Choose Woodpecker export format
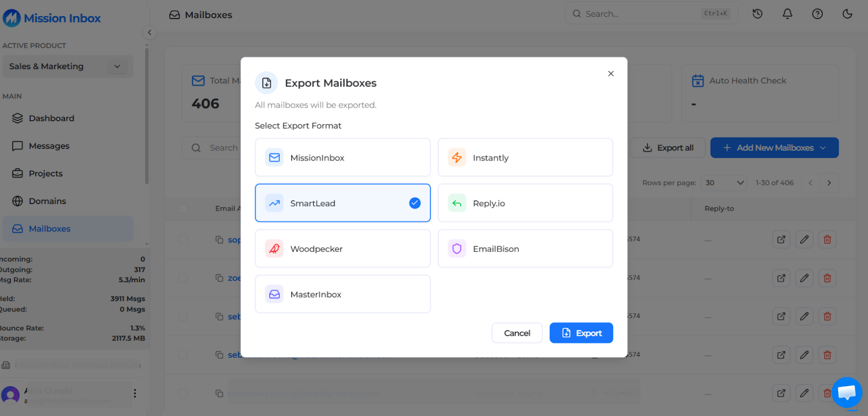Image resolution: width=868 pixels, height=416 pixels. [342, 248]
